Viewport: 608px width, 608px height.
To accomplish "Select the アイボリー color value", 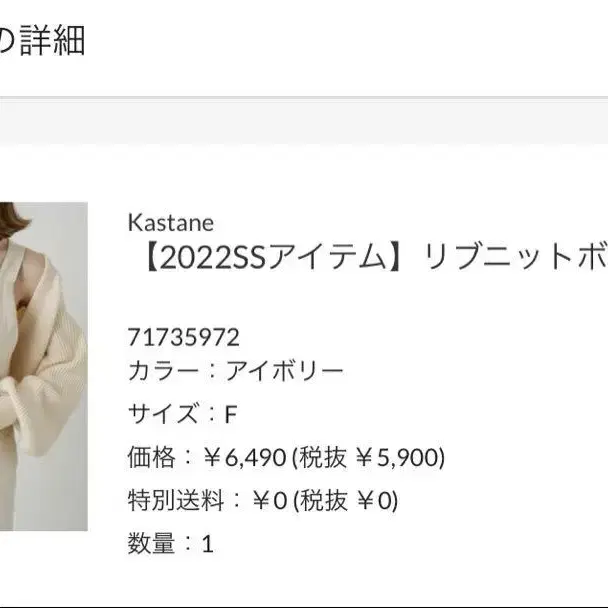I will 284,371.
